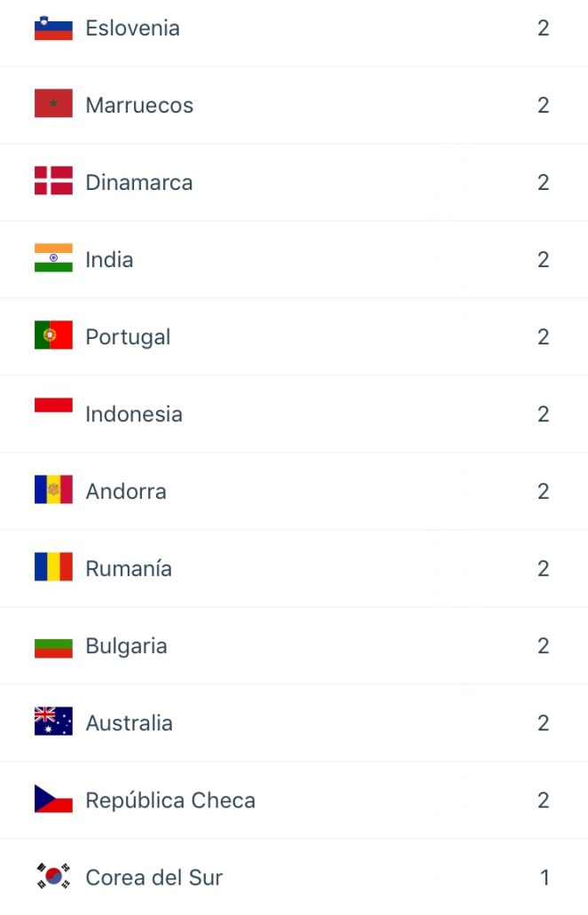This screenshot has height=915, width=588.
Task: Tap the South Korea flag icon
Action: coord(53,877)
